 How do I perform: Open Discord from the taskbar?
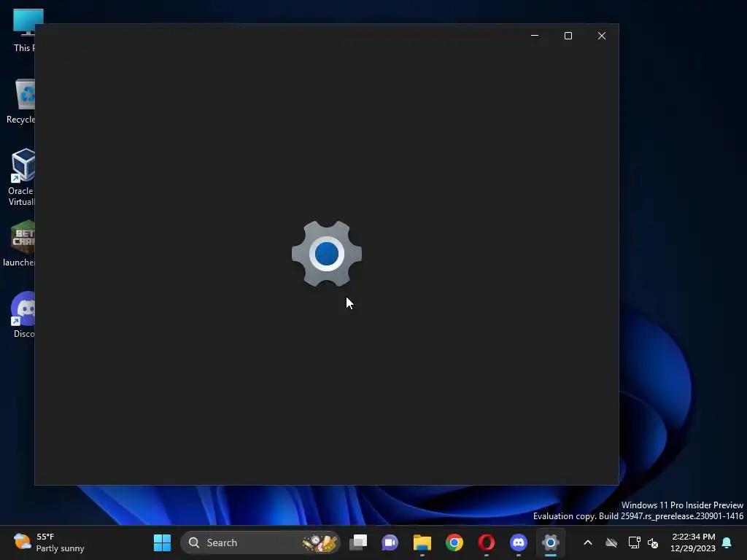[x=519, y=542]
